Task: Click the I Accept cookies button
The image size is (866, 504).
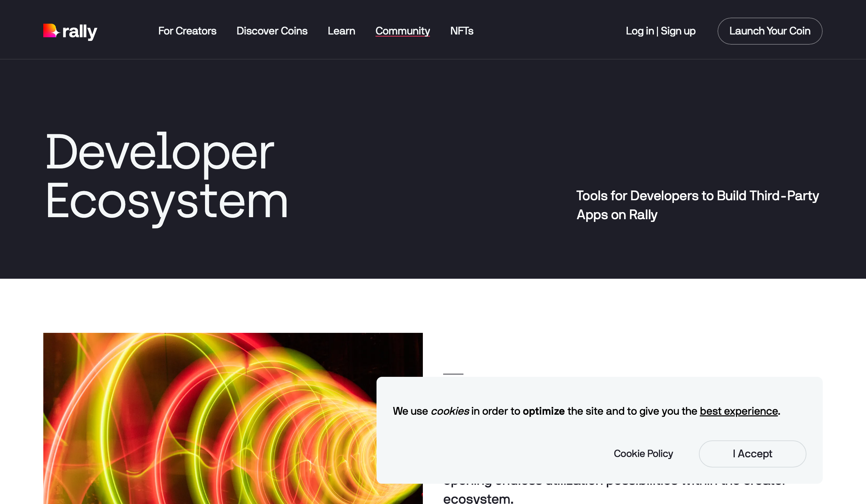Action: coord(752,454)
